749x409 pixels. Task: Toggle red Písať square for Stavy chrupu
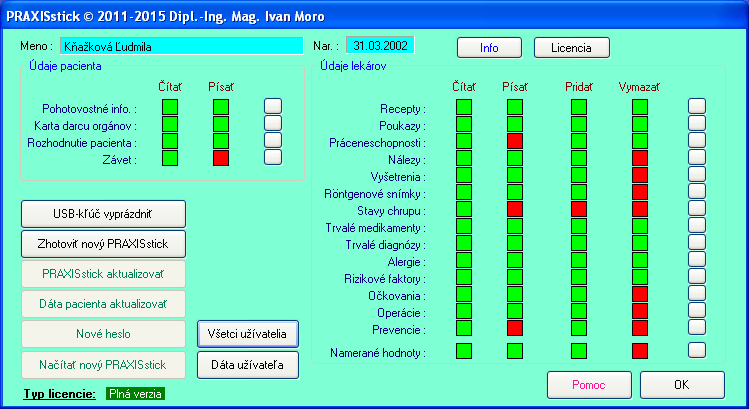(514, 209)
